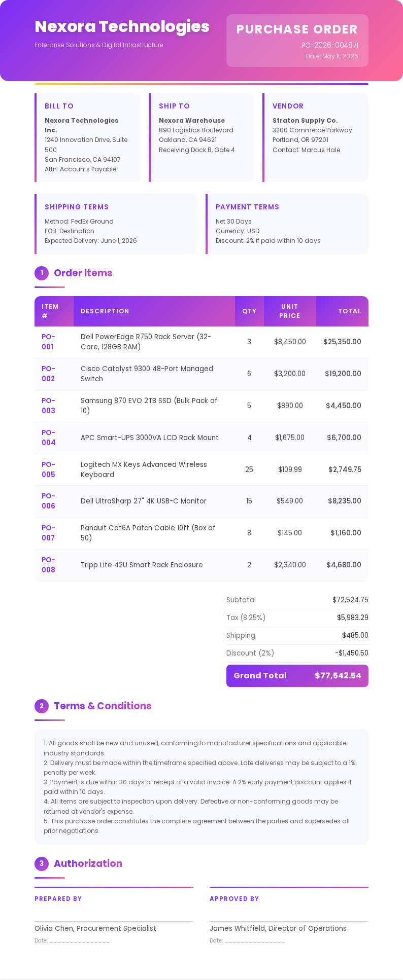Click the QTY column header
This screenshot has height=980, width=403.
tap(249, 311)
